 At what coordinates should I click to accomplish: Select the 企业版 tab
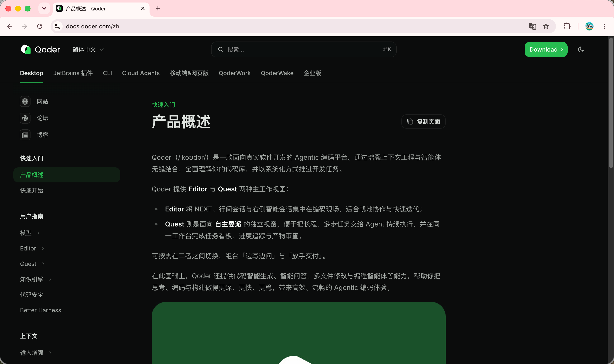coord(312,73)
